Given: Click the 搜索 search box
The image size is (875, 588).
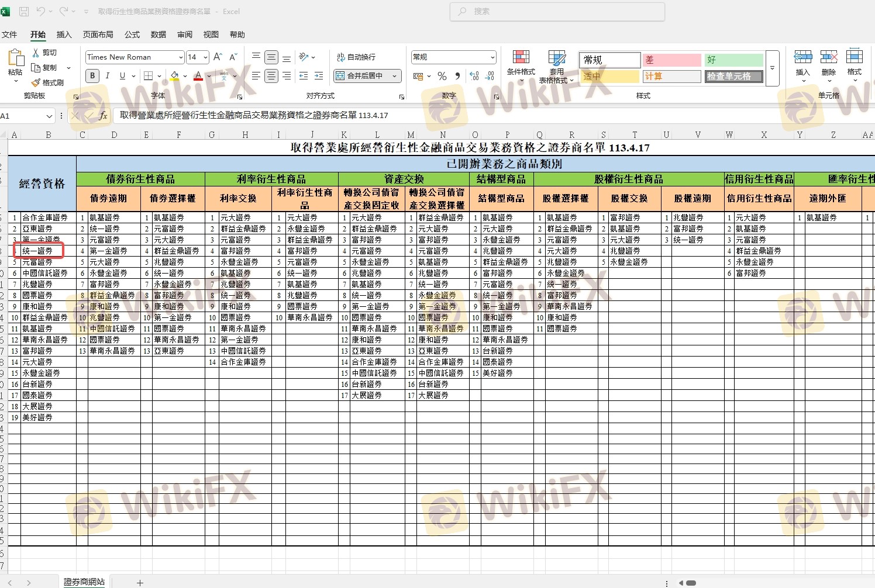Looking at the screenshot, I should pos(557,11).
